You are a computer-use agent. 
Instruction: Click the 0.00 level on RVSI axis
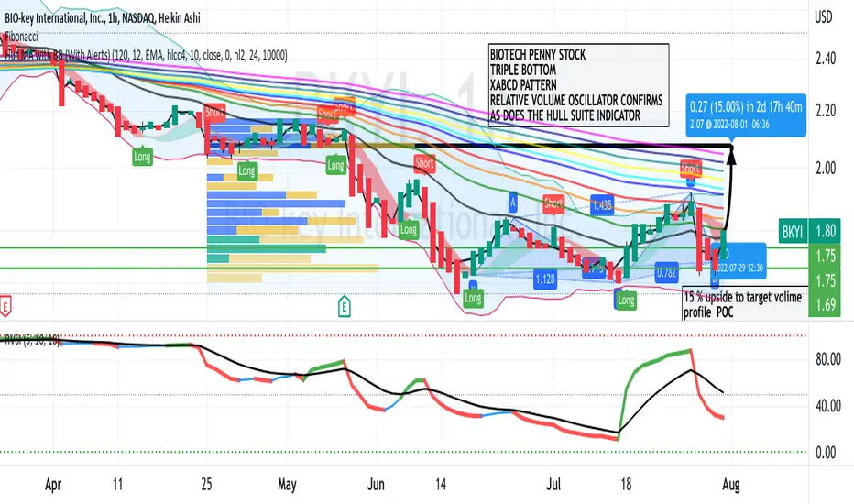coord(826,453)
